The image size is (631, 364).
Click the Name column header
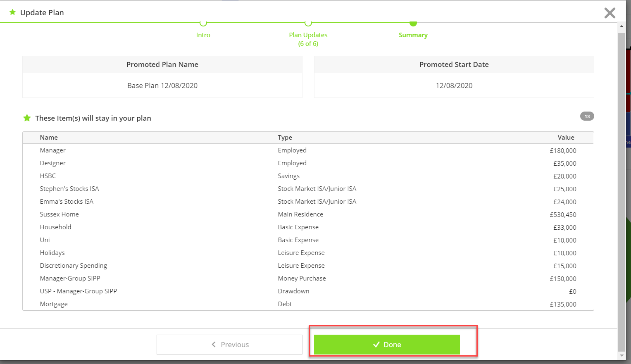48,137
